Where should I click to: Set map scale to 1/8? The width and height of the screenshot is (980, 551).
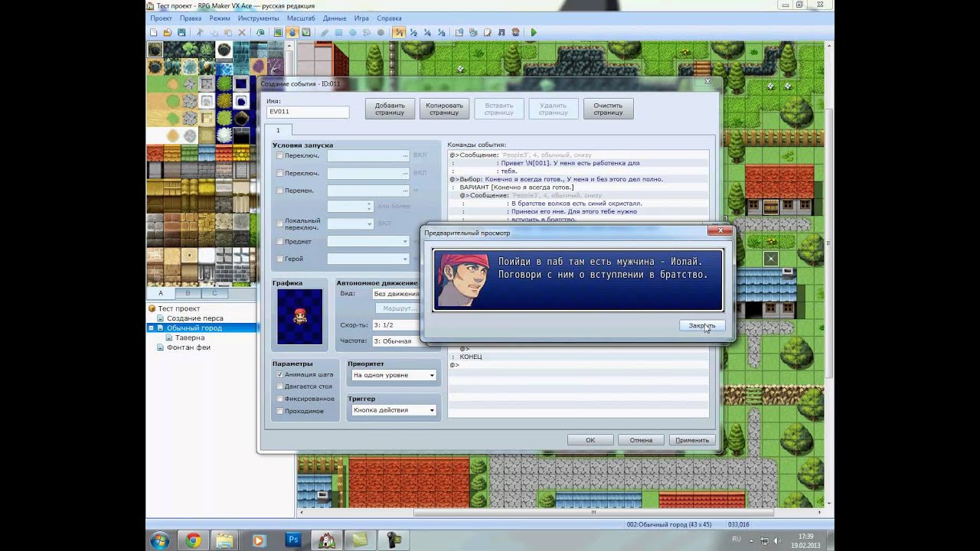[x=442, y=33]
